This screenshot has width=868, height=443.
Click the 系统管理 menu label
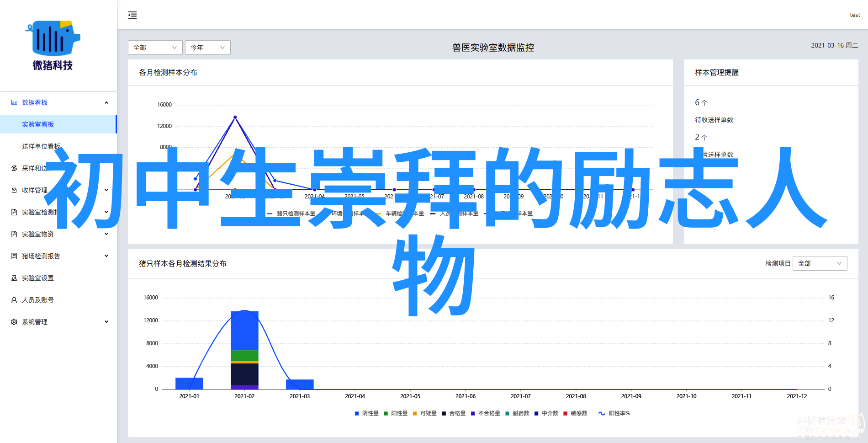pyautogui.click(x=35, y=322)
